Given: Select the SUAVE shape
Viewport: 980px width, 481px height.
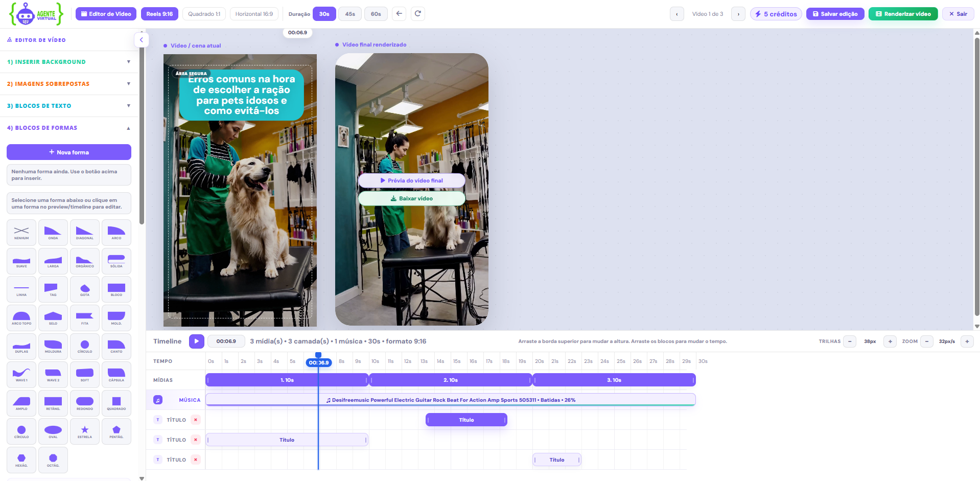Looking at the screenshot, I should 21,261.
